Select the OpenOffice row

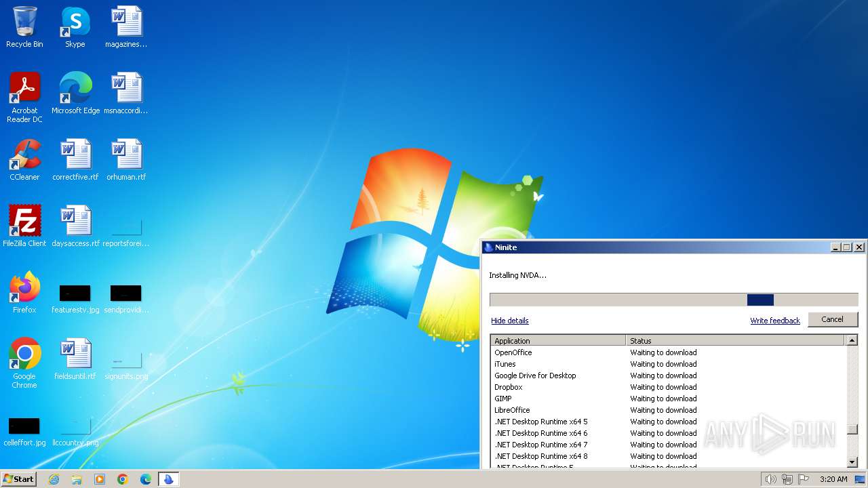[668, 352]
